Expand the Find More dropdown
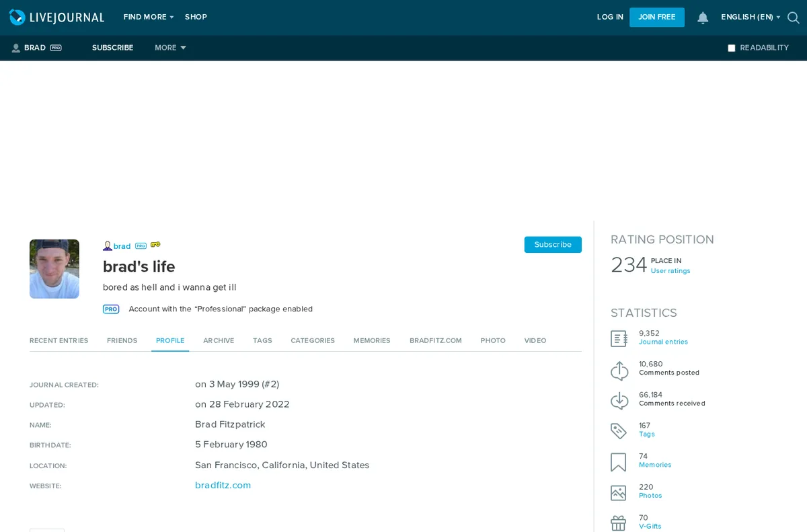Screen dimensions: 807x532 pyautogui.click(x=149, y=17)
